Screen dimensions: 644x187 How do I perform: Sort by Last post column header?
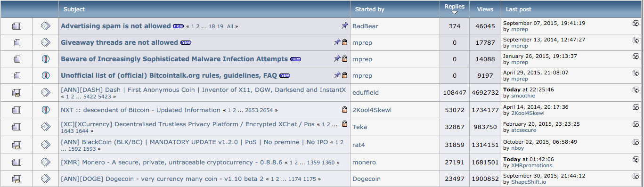pyautogui.click(x=519, y=9)
